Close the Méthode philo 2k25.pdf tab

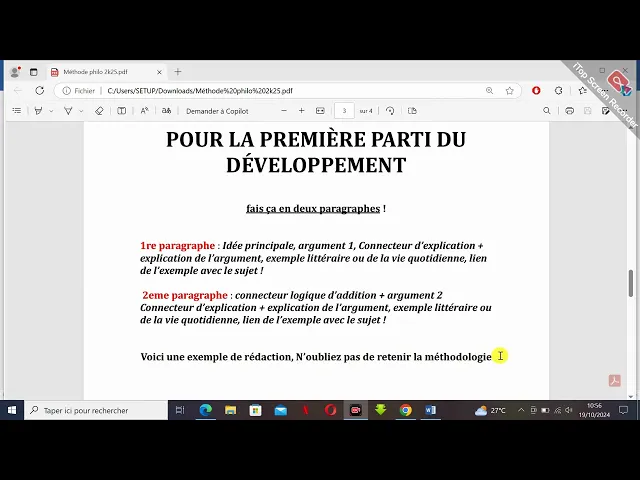(x=159, y=72)
